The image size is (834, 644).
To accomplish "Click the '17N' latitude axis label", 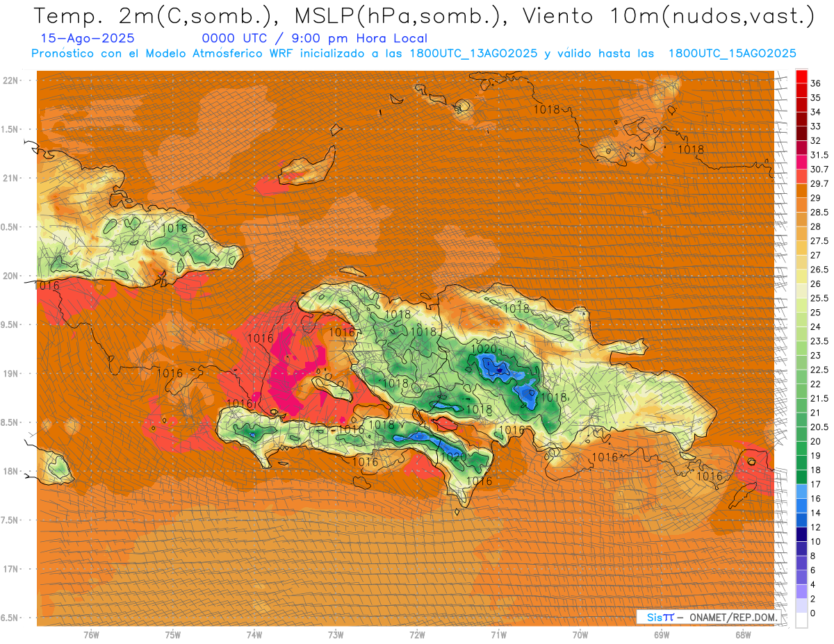I will click(x=11, y=569).
